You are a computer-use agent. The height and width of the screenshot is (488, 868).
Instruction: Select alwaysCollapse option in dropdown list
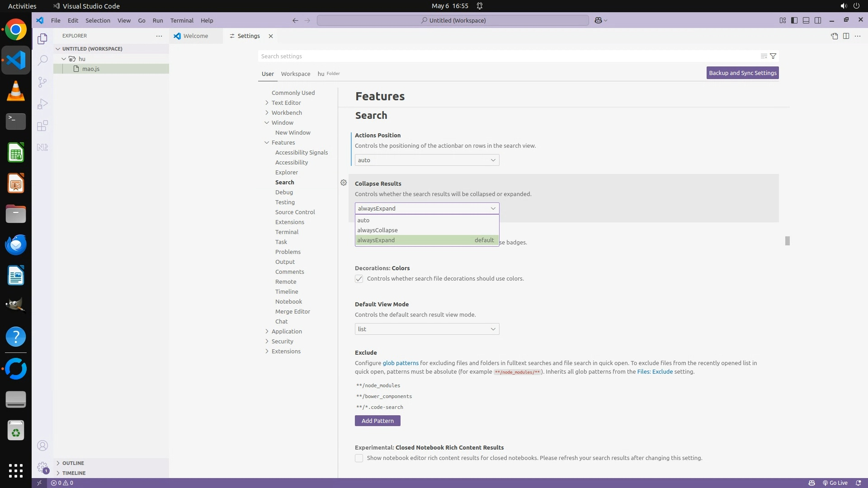pos(377,230)
